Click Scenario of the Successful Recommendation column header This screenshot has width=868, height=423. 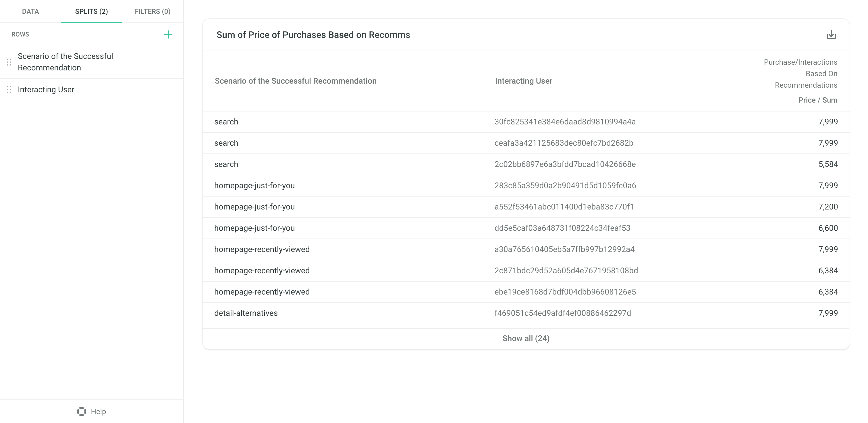click(x=296, y=81)
